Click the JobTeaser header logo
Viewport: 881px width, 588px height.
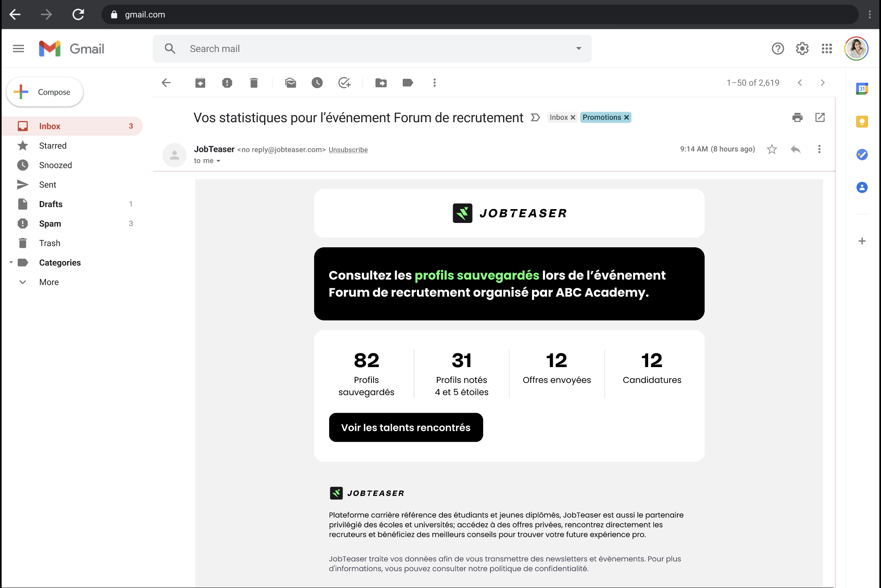[x=510, y=213]
